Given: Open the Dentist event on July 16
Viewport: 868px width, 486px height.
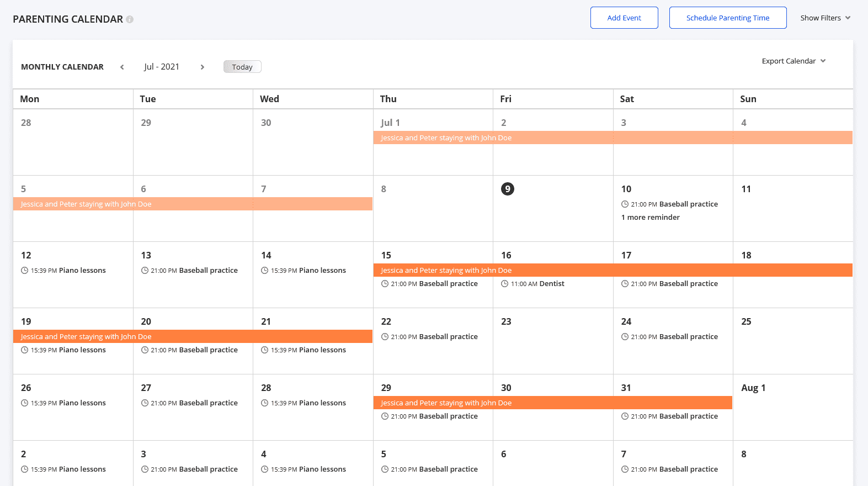Looking at the screenshot, I should pos(551,284).
